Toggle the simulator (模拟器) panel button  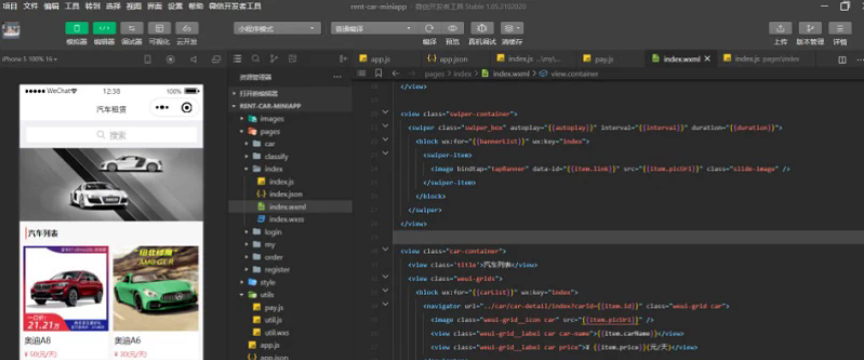coord(77,28)
